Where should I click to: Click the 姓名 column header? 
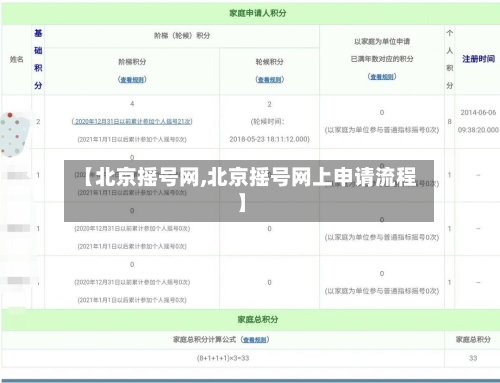pyautogui.click(x=17, y=59)
